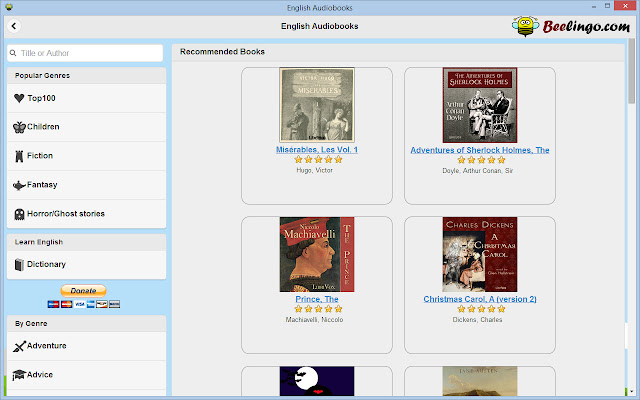Minimize the English Audiobooks window
This screenshot has height=400, width=640.
[x=594, y=7]
